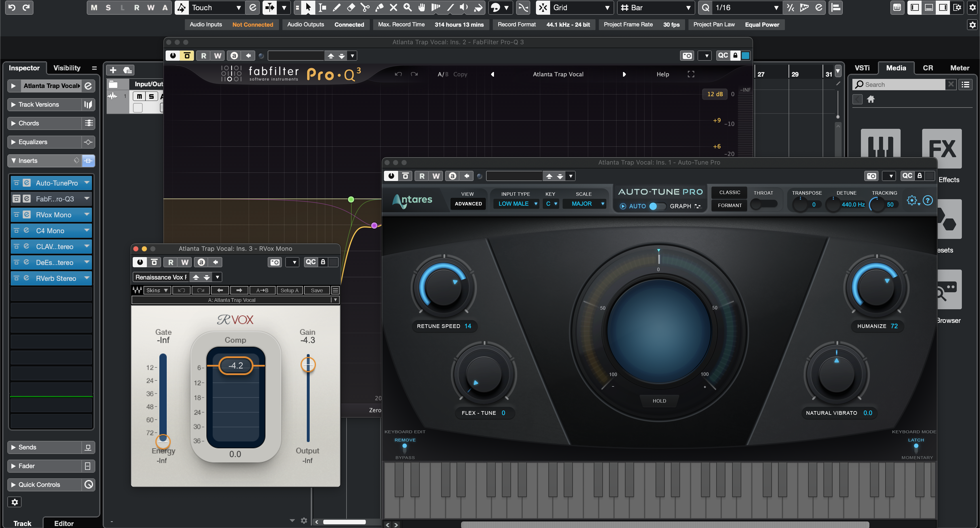Click the Classic mode button in Auto-Tune
Image resolution: width=980 pixels, height=528 pixels.
(x=729, y=192)
